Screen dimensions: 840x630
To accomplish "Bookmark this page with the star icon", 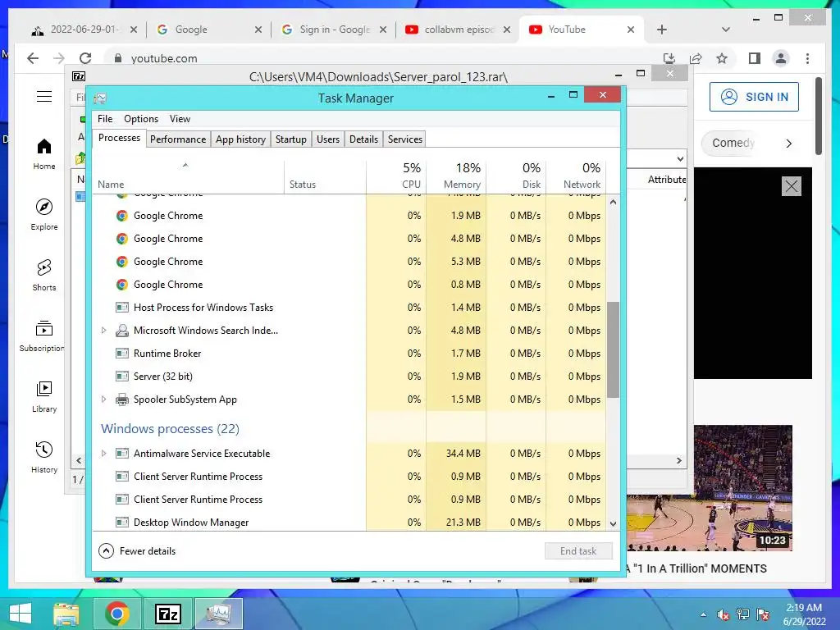I will 722,58.
